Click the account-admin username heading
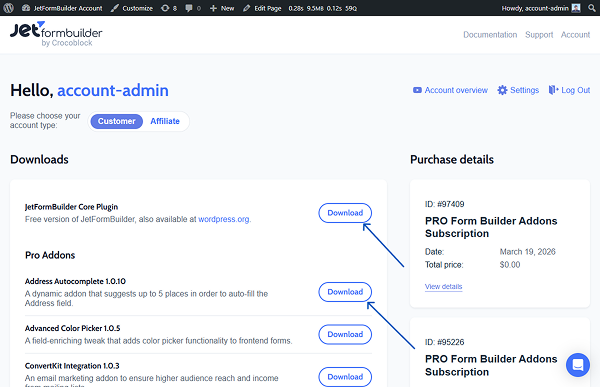The height and width of the screenshot is (387, 600). (x=113, y=91)
